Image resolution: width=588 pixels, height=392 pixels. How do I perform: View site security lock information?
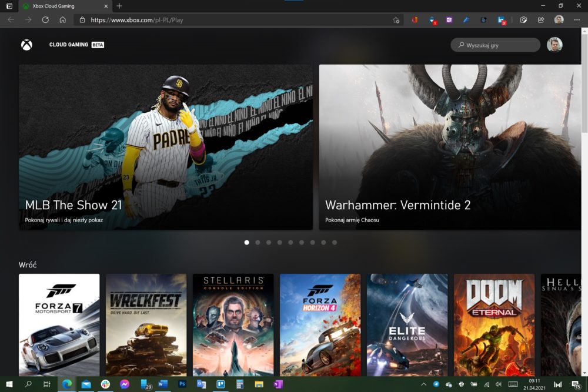[x=82, y=20]
